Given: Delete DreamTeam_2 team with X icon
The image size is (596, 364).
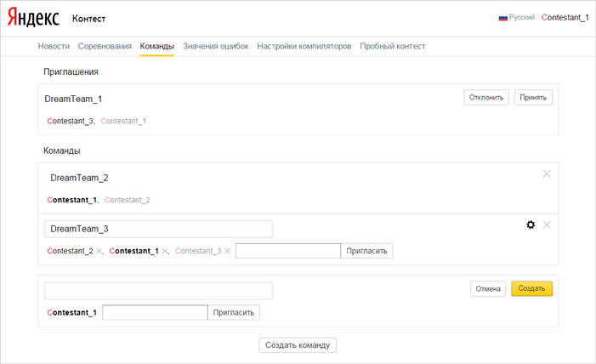Looking at the screenshot, I should 547,173.
